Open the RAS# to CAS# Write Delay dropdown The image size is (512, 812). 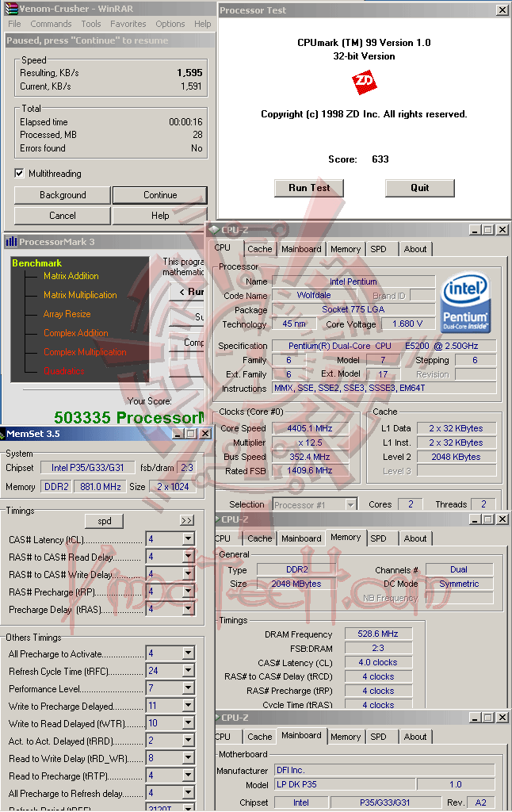[189, 574]
